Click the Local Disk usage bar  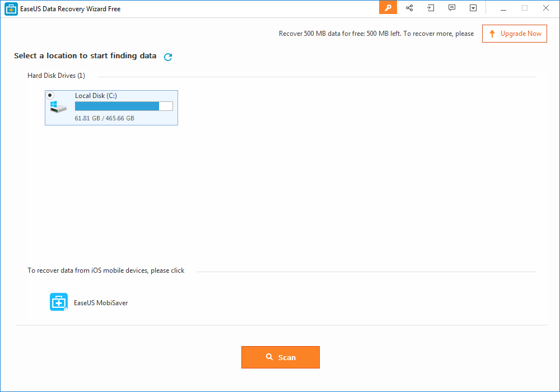[124, 106]
